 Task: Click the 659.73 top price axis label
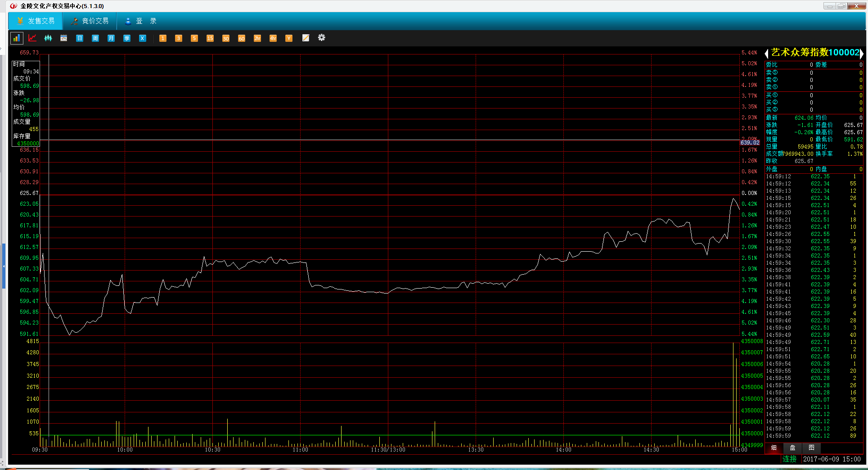[x=29, y=53]
